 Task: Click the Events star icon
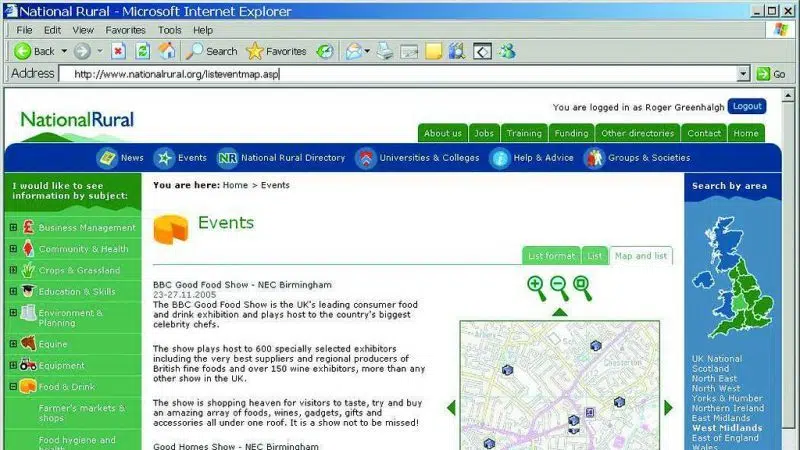coord(164,158)
